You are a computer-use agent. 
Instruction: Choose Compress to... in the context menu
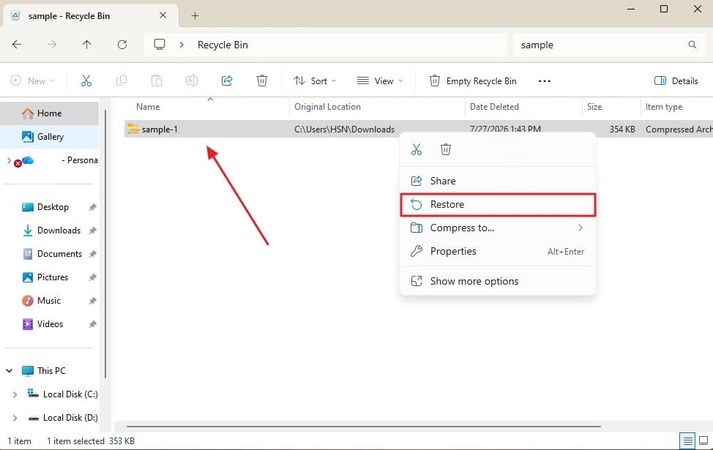[x=497, y=228]
